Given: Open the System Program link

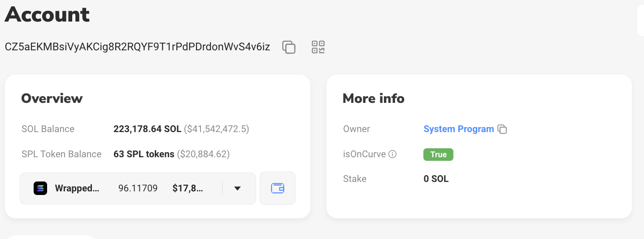Looking at the screenshot, I should (x=459, y=129).
